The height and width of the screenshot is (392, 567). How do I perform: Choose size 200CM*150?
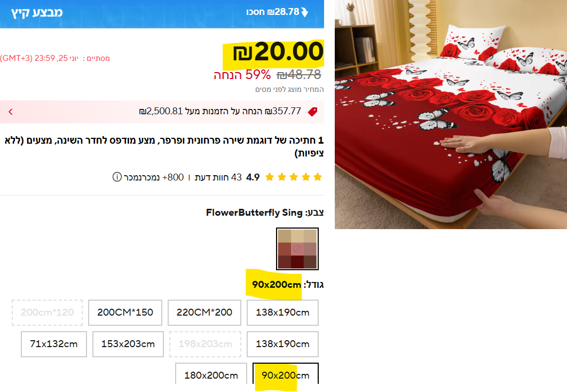point(125,312)
